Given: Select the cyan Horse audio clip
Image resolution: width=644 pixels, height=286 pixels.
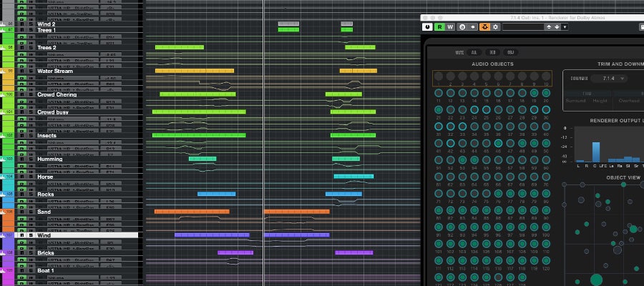Looking at the screenshot, I should (x=353, y=176).
